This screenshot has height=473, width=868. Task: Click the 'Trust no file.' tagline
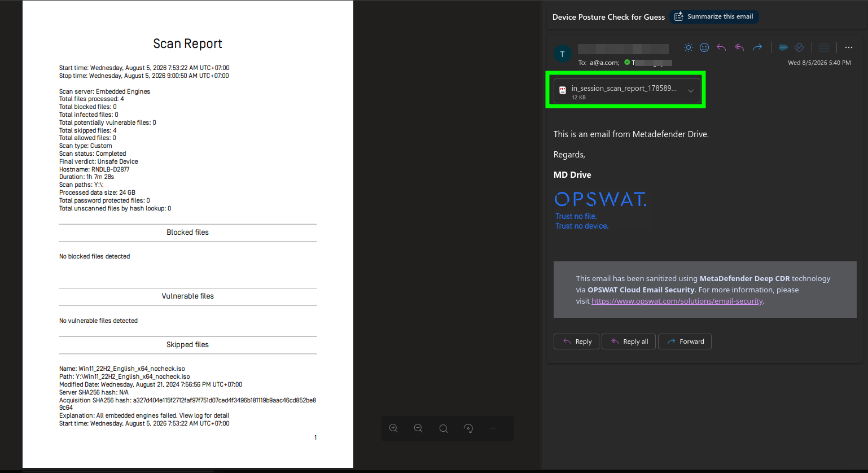click(x=576, y=216)
